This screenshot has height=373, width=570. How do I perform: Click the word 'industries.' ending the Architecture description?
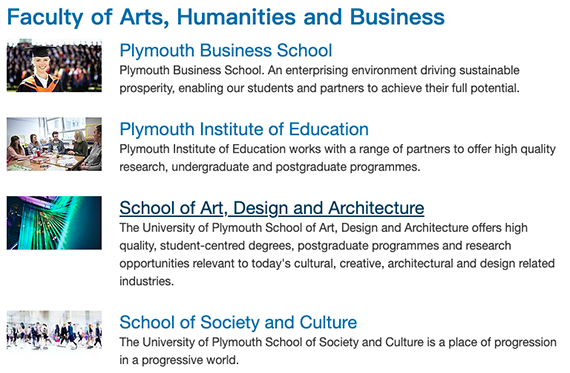click(147, 281)
